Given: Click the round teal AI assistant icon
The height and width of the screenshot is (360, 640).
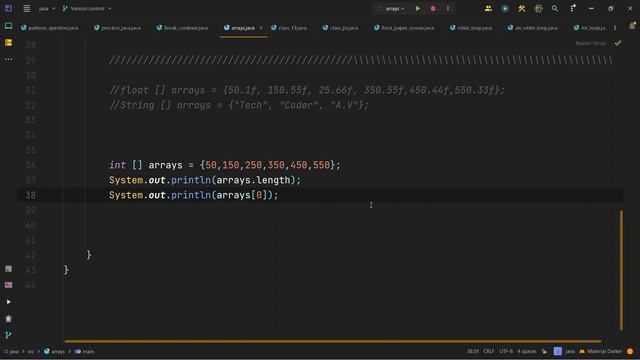Looking at the screenshot, I should pyautogui.click(x=505, y=9).
